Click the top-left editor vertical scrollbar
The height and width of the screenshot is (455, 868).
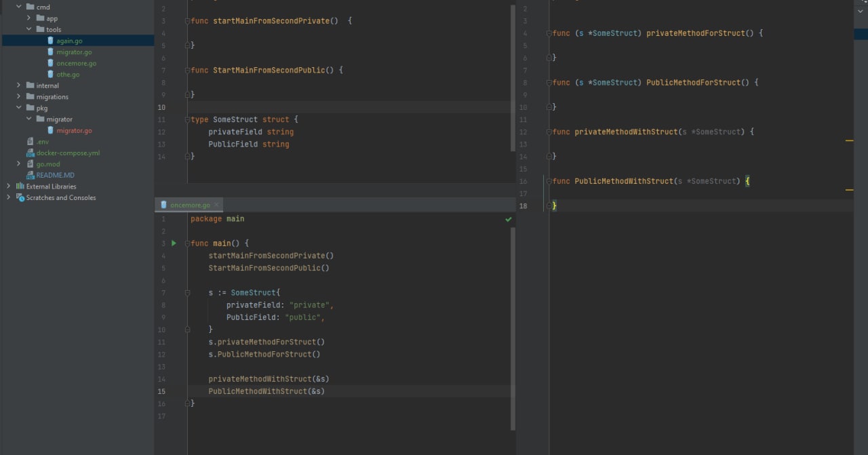513,78
